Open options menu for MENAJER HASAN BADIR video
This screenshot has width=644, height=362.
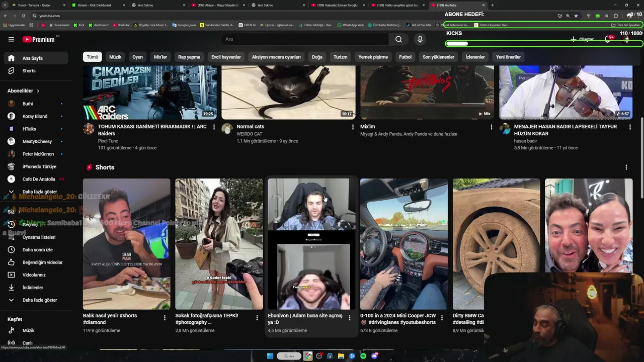[x=630, y=127]
